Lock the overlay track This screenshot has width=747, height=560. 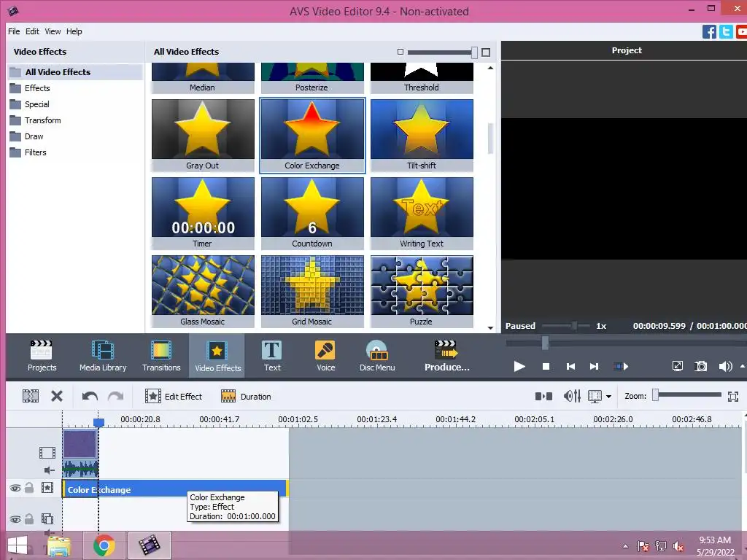29,518
